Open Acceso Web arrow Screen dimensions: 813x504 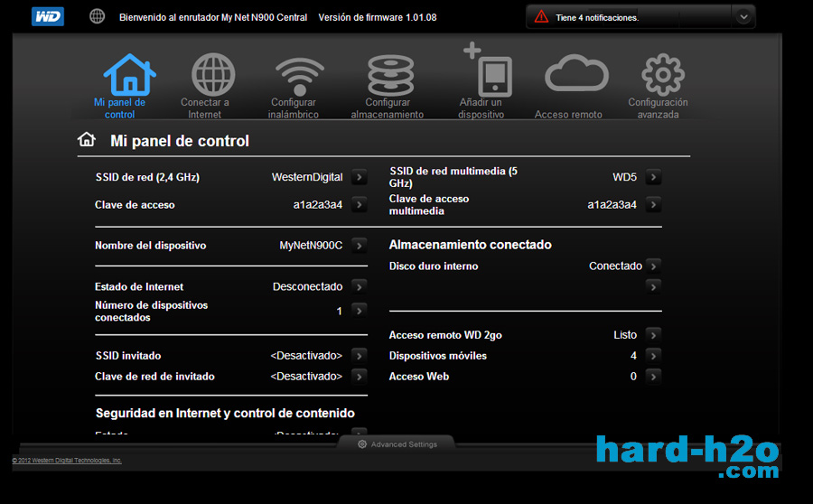[653, 377]
